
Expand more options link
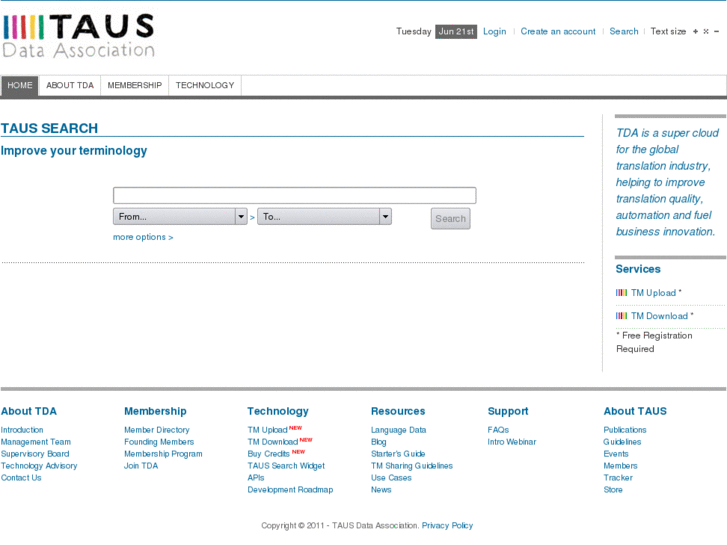click(143, 237)
